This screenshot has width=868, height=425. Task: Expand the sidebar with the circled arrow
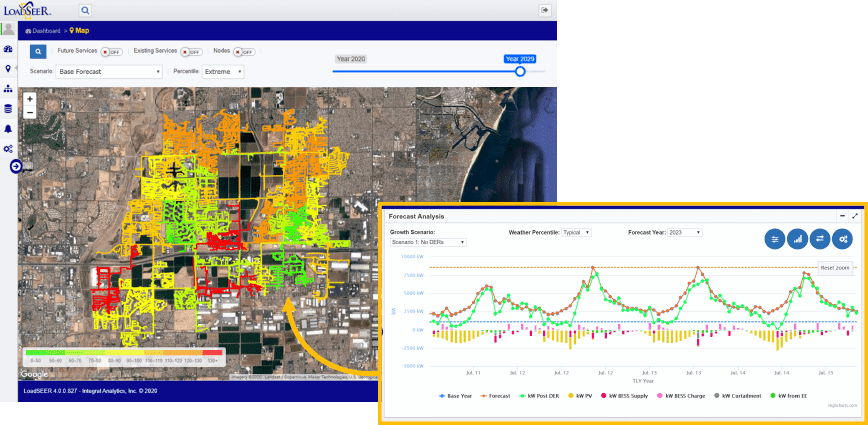click(16, 166)
